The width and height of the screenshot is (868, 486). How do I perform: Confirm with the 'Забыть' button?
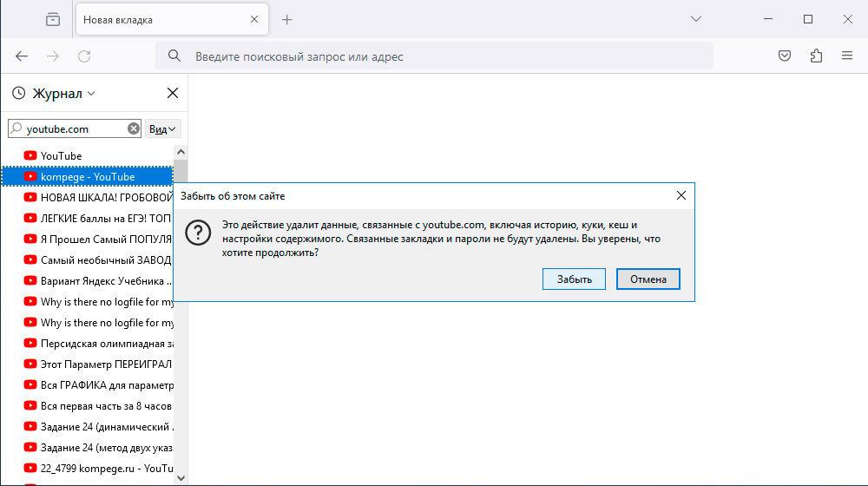click(x=574, y=279)
